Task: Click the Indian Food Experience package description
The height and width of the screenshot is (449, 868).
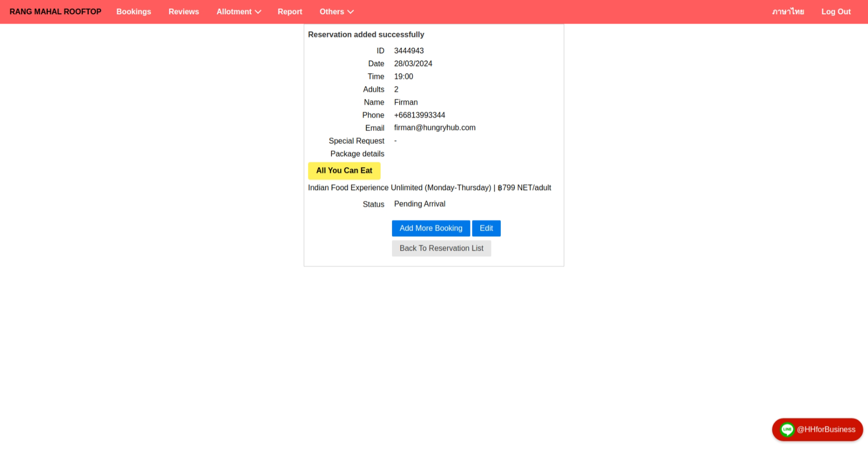Action: click(x=429, y=188)
